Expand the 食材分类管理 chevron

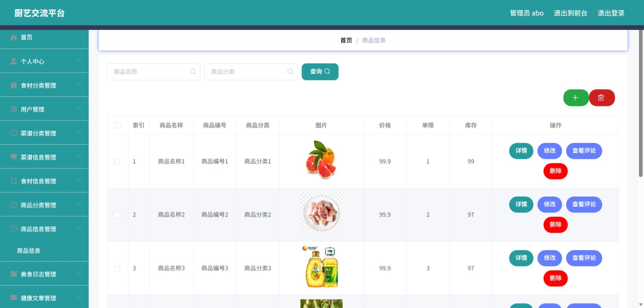[x=79, y=84]
